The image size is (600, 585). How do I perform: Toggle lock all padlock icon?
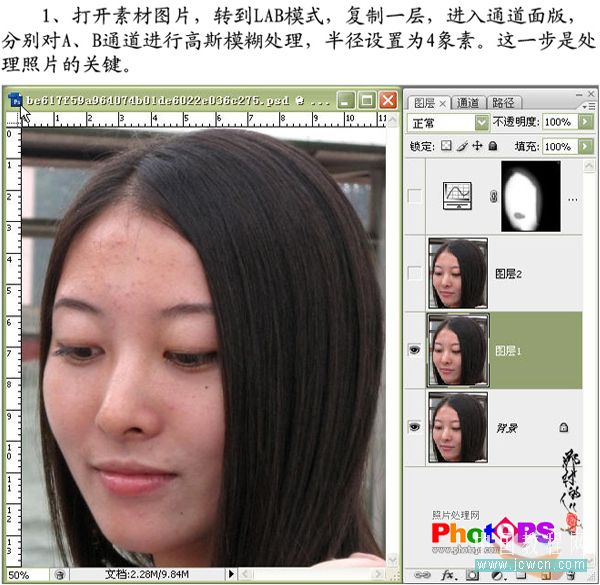click(493, 146)
